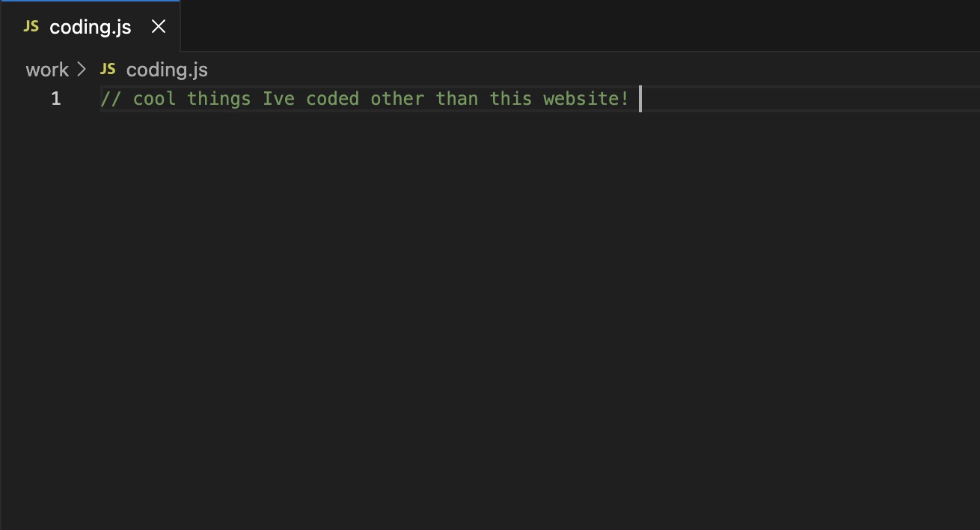980x530 pixels.
Task: Click the breadcrumb coding.js filename text
Action: click(166, 69)
